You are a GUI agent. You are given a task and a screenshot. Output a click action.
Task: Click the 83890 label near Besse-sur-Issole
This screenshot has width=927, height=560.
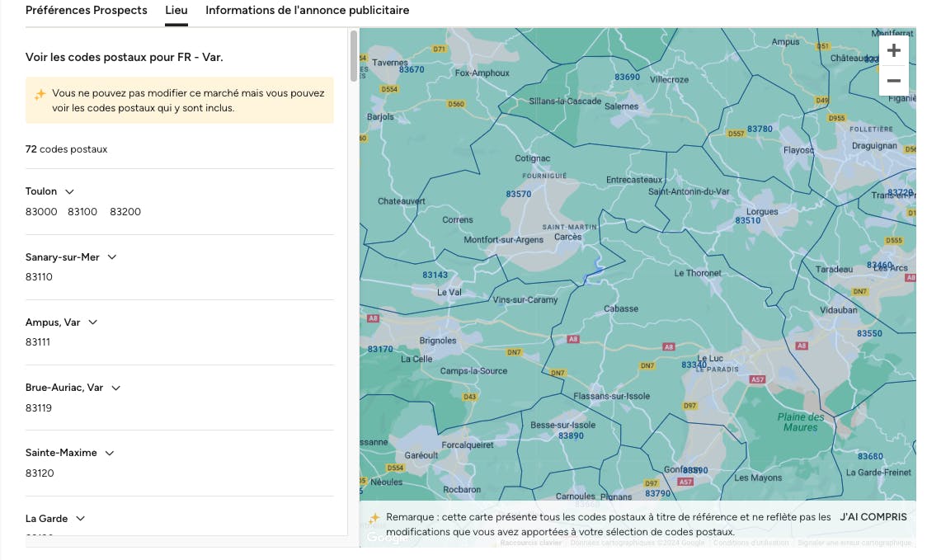coord(571,435)
